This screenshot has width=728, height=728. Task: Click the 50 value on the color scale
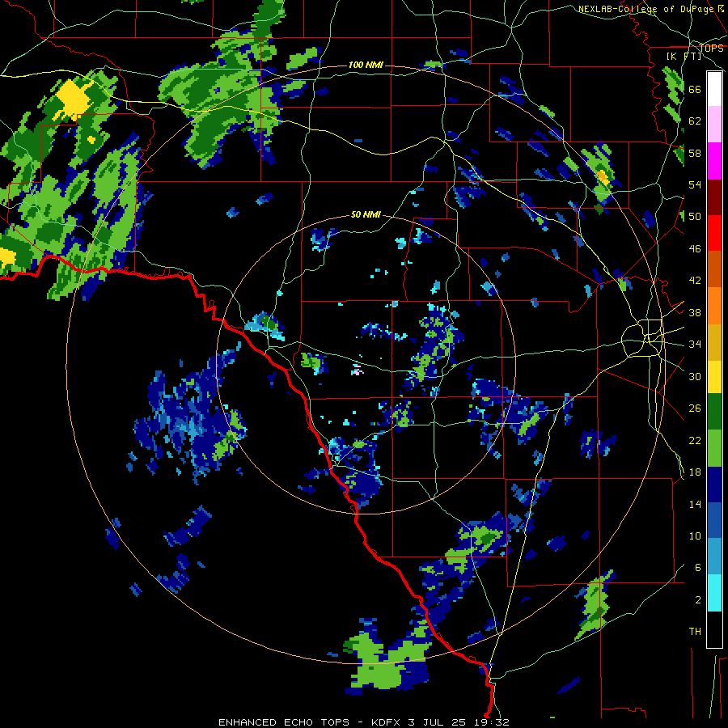pyautogui.click(x=695, y=217)
